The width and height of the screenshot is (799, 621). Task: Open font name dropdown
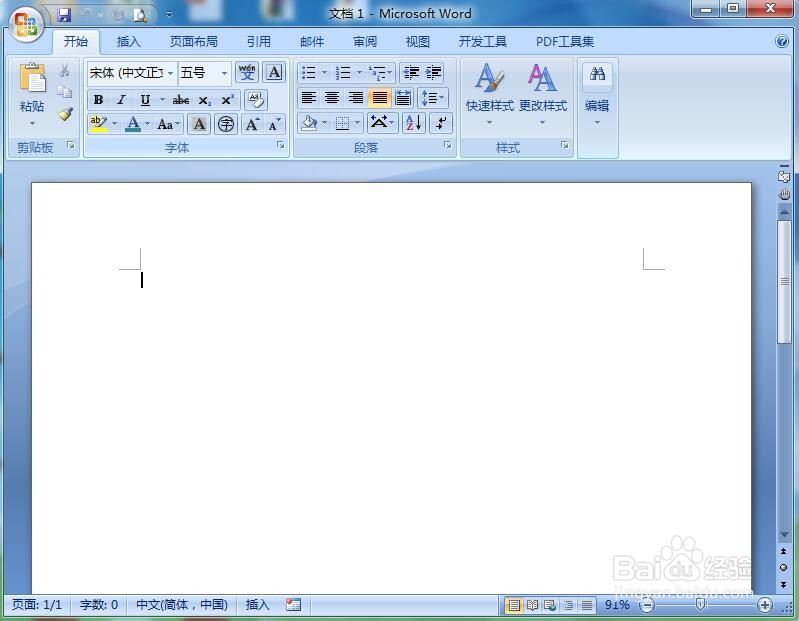[x=170, y=73]
